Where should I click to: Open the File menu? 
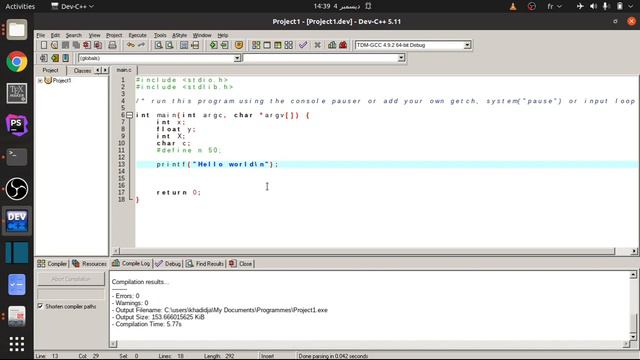tap(41, 35)
